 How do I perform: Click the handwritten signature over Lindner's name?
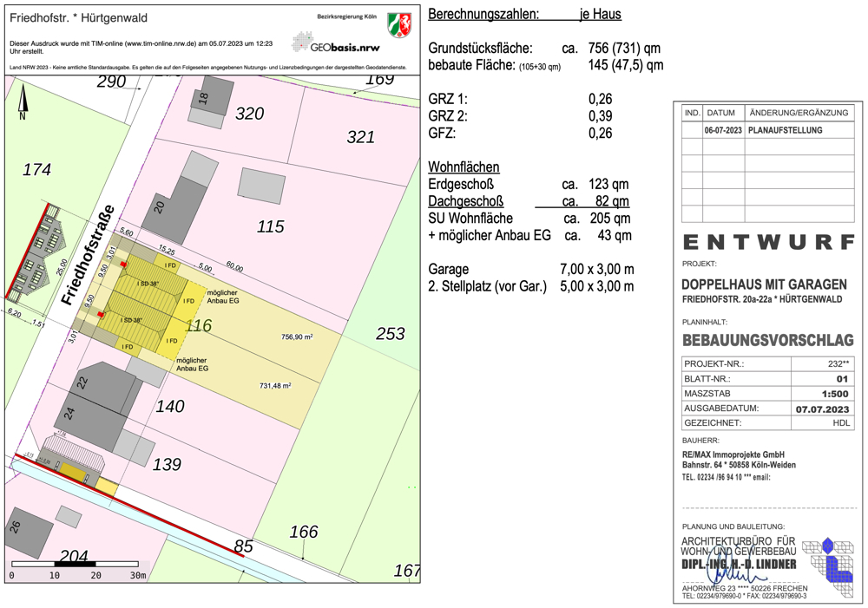731,572
